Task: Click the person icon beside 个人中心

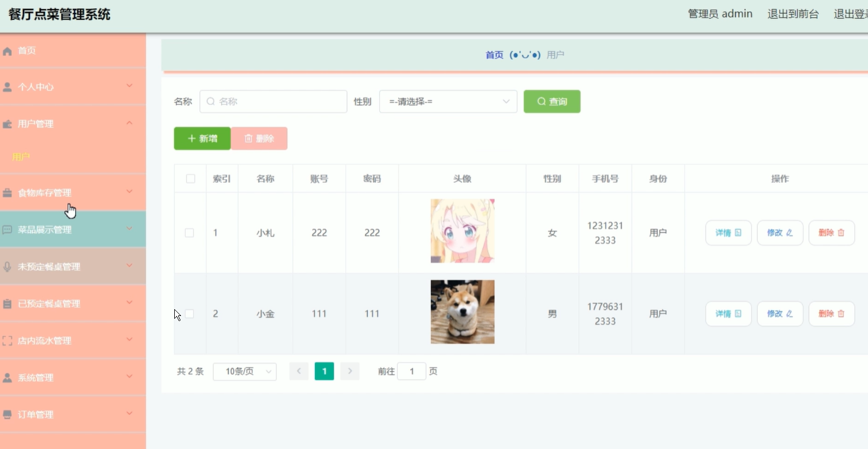Action: point(7,87)
